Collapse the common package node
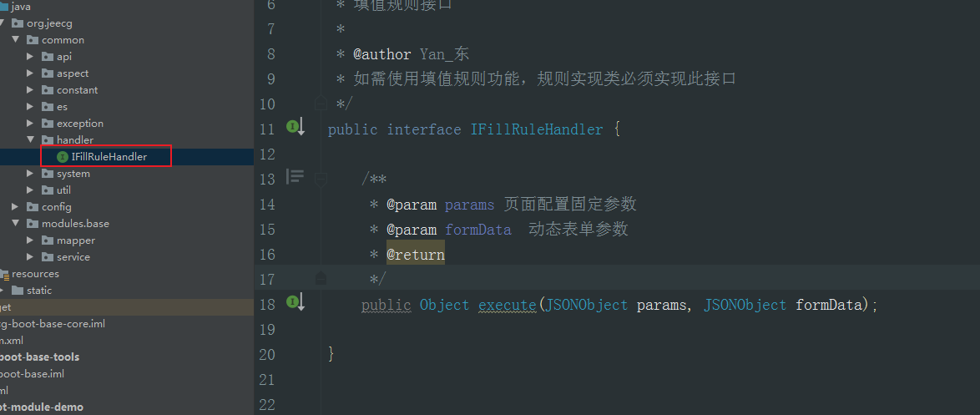 (16, 39)
